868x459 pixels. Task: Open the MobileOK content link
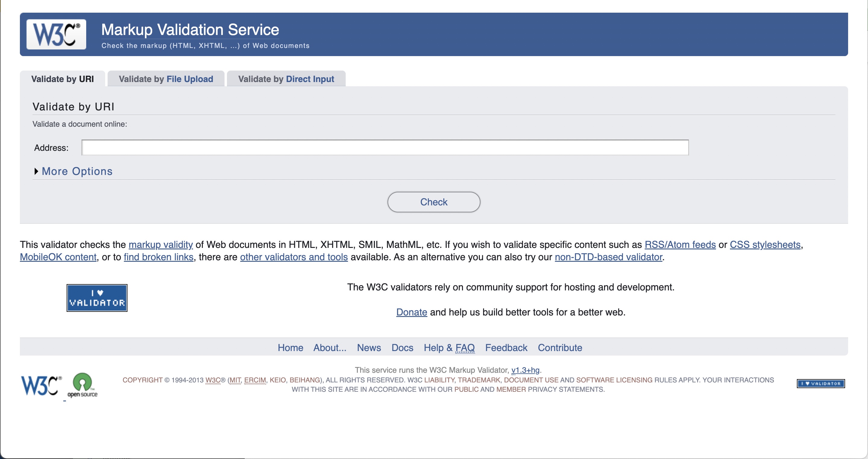click(x=58, y=257)
